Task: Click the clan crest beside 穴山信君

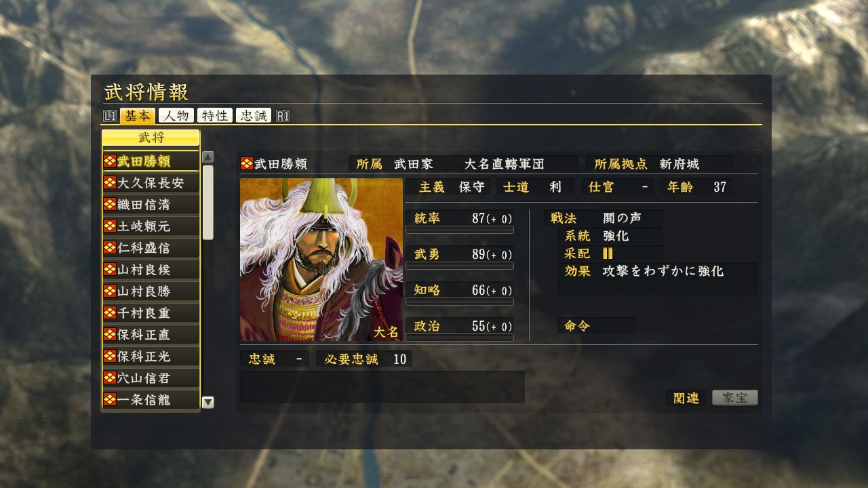Action: 110,378
